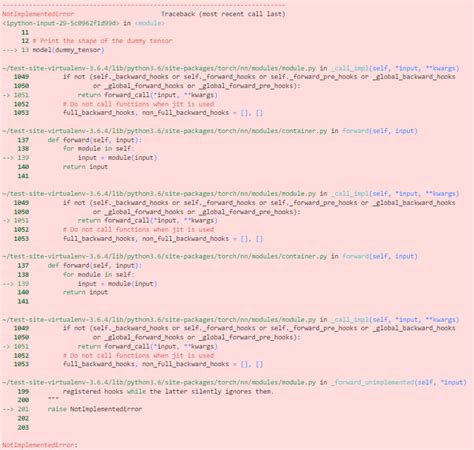Viewport: 474px width, 450px height.
Task: Click the final 'NotImplementedError:' message at bottom
Action: tap(40, 445)
